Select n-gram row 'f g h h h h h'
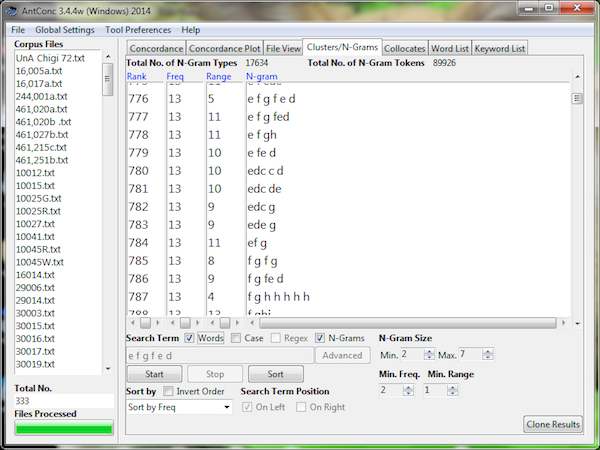Viewport: 600px width, 450px height. click(278, 297)
